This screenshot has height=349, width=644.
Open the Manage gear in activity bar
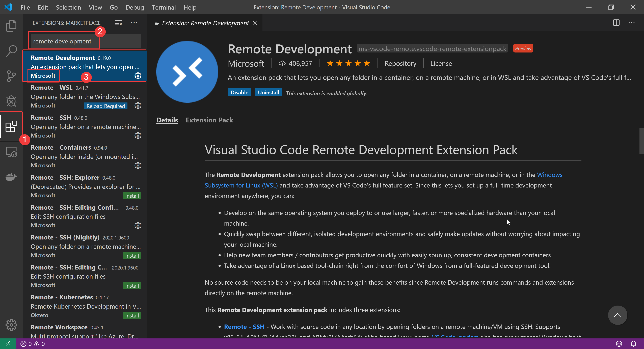[x=11, y=325]
